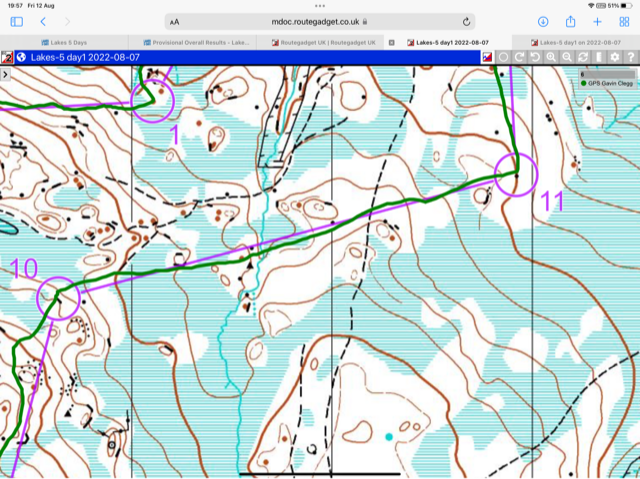Viewport: 640px width, 479px height.
Task: Open the AA reader view menu
Action: 175,21
